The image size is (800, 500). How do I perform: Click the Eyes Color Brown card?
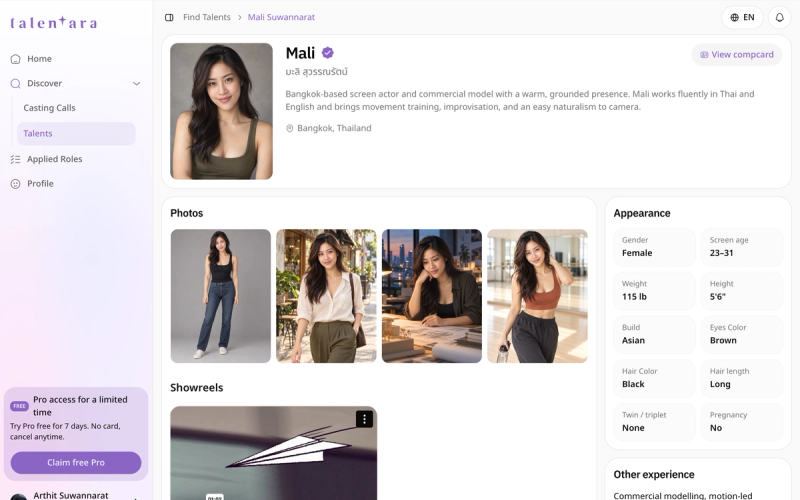pos(742,335)
